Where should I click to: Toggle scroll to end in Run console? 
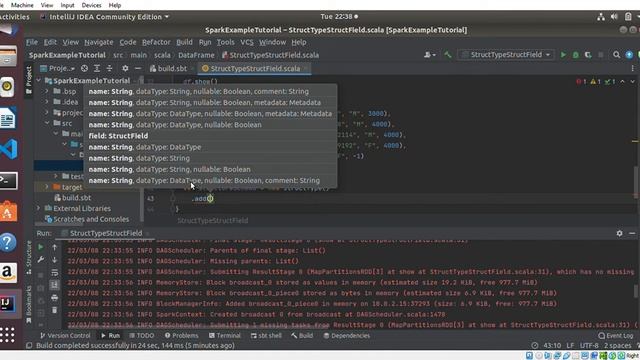coord(54,285)
